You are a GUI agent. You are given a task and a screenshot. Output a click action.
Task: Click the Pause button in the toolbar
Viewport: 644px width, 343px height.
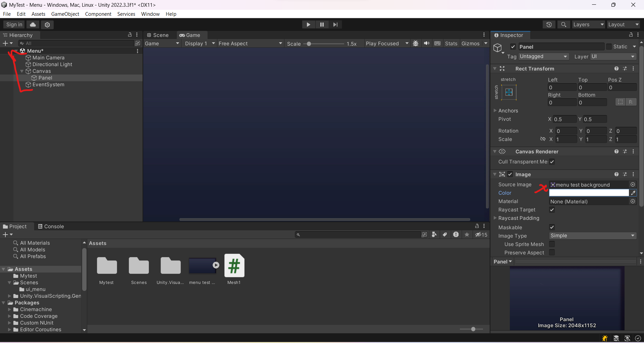tap(322, 24)
